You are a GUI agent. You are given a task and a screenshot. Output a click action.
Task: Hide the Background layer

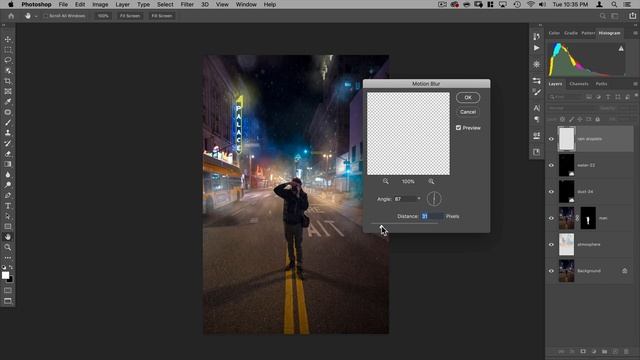[551, 271]
